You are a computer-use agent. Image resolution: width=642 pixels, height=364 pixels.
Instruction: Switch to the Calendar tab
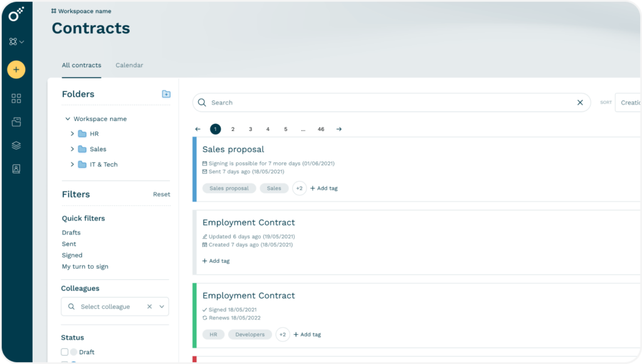click(x=129, y=65)
